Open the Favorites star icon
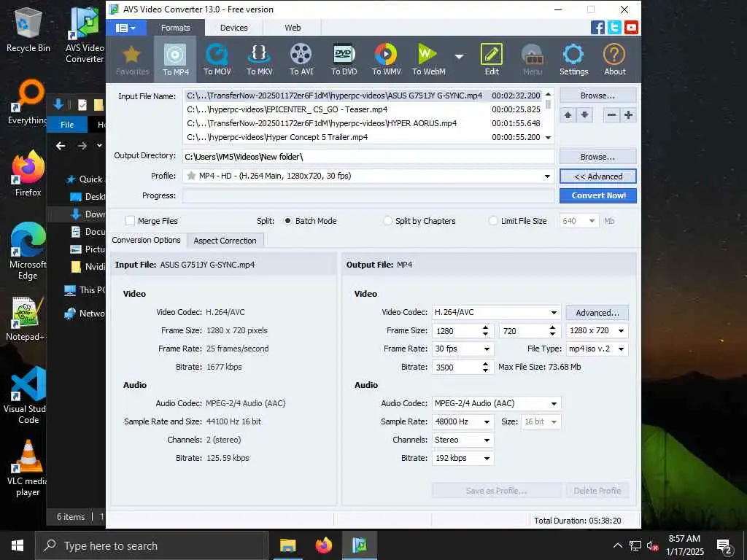Image resolution: width=747 pixels, height=560 pixels. [x=132, y=60]
